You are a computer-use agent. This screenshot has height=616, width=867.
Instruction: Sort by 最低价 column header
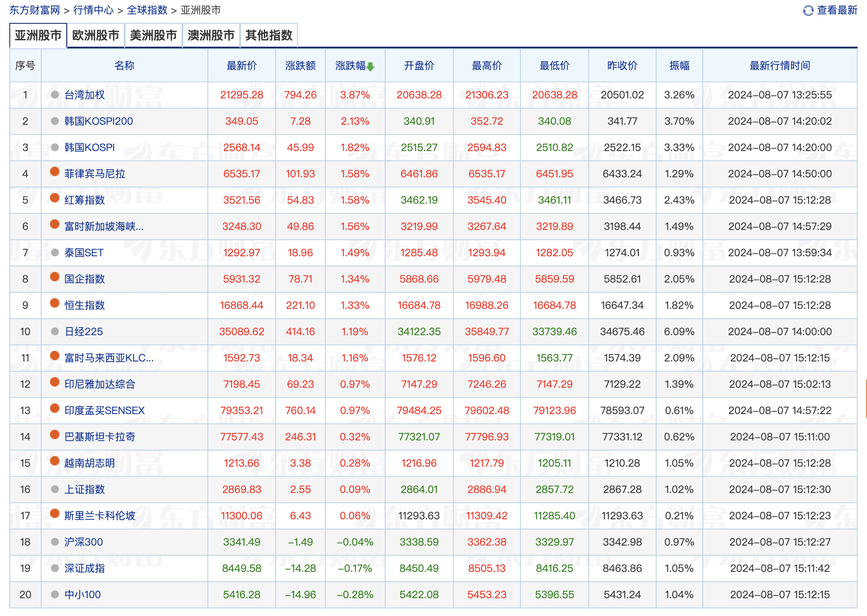coord(555,66)
